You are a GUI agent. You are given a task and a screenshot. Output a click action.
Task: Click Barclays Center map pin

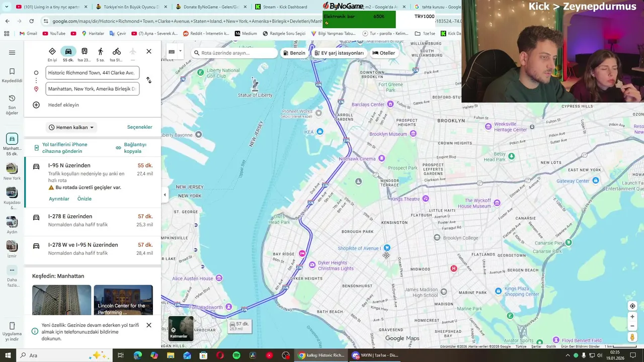(x=390, y=104)
